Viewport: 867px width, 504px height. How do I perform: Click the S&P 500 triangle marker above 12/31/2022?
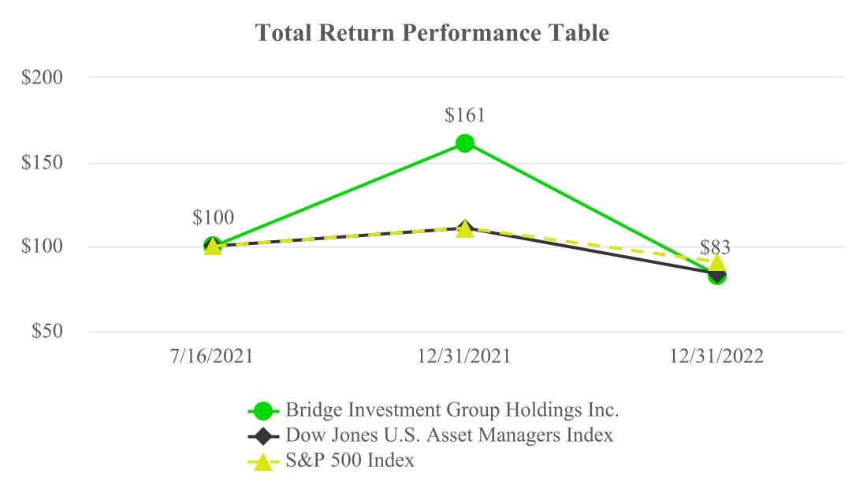(717, 262)
